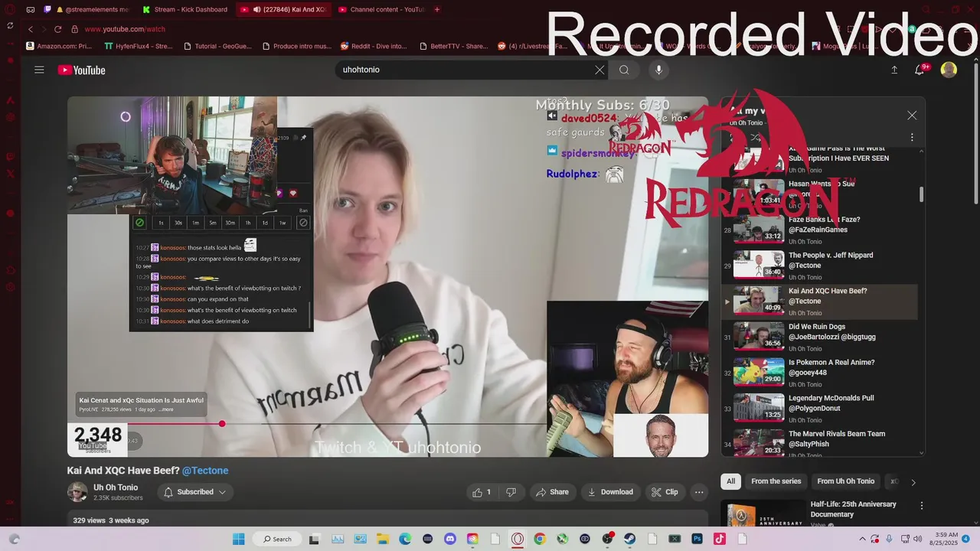Play Faze Banks Left Faze? playlist video

[819, 230]
